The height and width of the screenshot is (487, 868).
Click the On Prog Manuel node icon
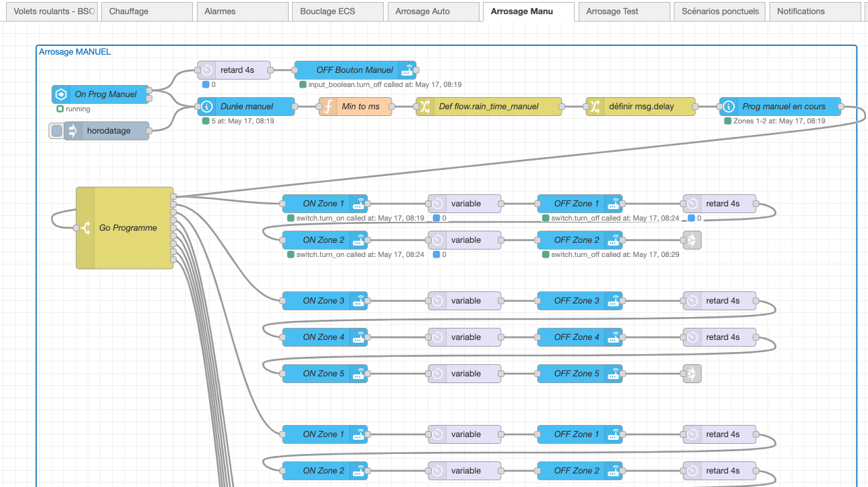click(x=61, y=94)
